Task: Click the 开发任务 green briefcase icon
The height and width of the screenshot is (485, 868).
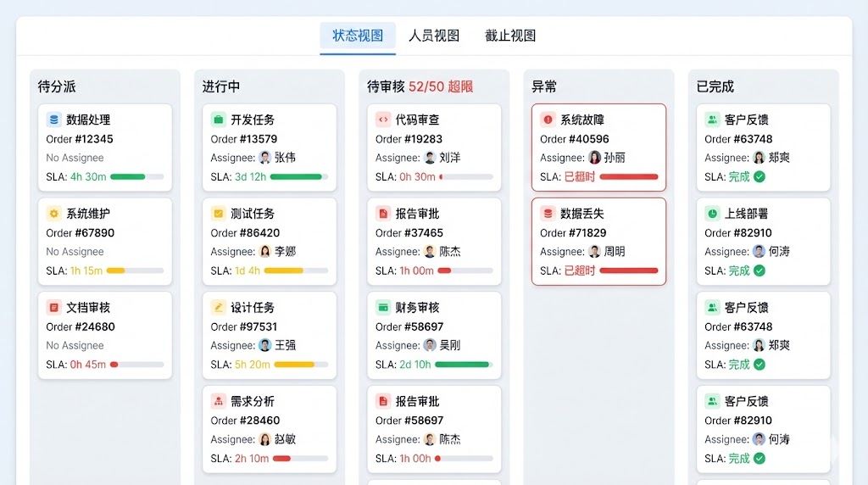Action: point(218,120)
